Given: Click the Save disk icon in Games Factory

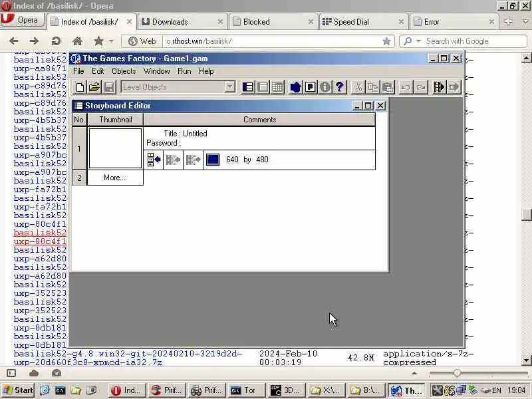Looking at the screenshot, I should point(109,87).
